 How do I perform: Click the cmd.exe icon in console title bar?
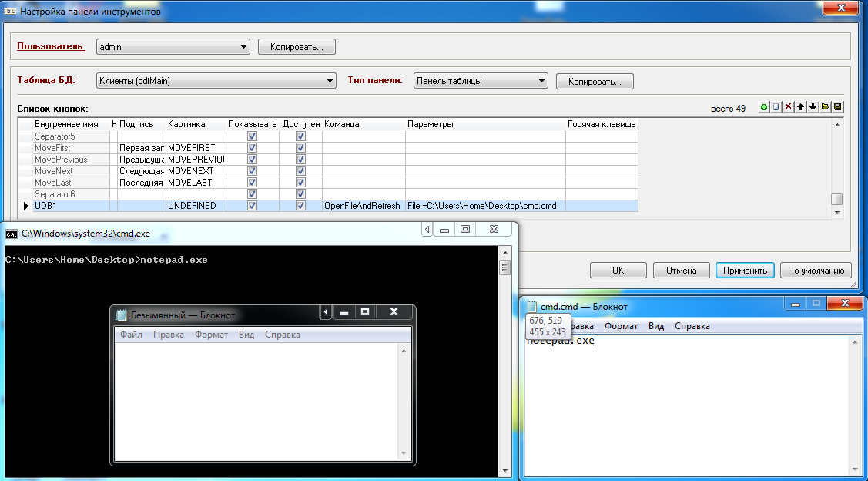(12, 233)
